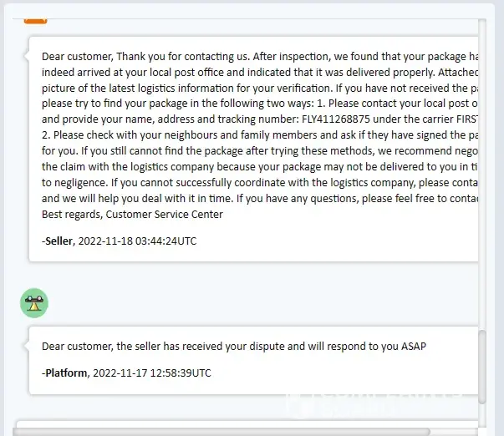The height and width of the screenshot is (436, 504).
Task: Click the vertical scrollbar track above thumb
Action: (481, 167)
